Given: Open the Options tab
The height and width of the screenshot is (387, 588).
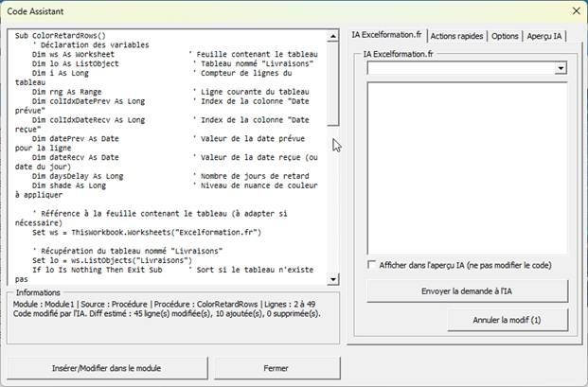Looking at the screenshot, I should coord(505,36).
